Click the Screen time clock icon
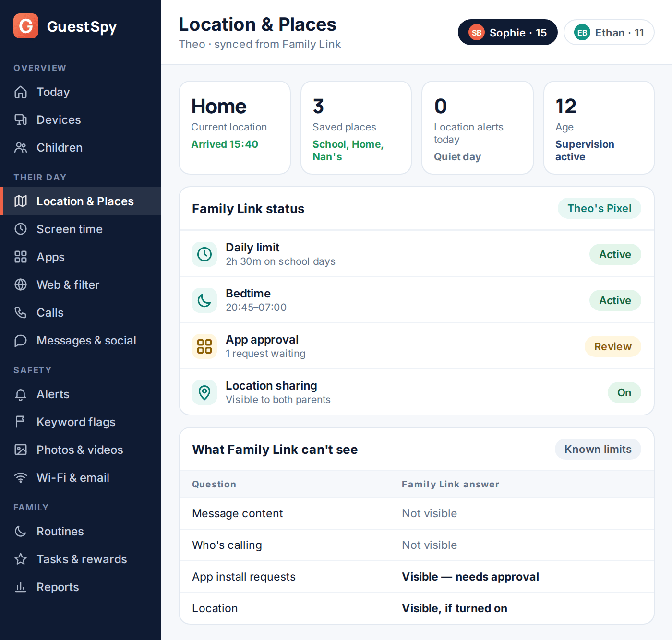 [x=21, y=229]
